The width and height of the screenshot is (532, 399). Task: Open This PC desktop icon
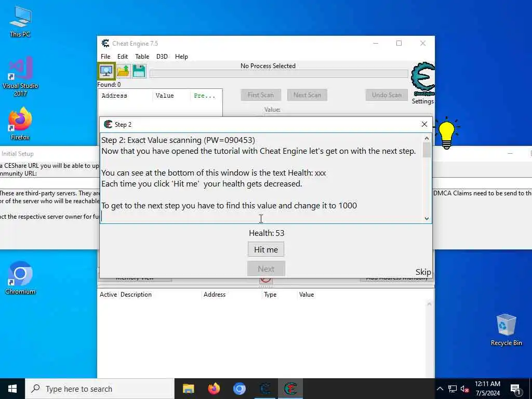coord(20,21)
